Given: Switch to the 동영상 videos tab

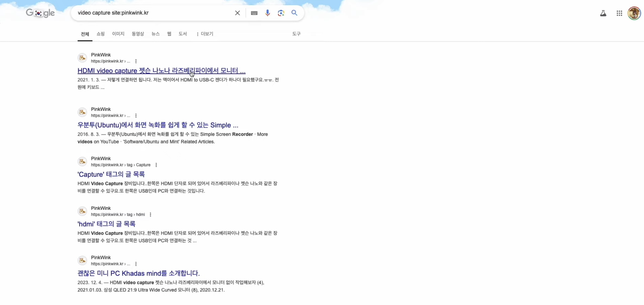Looking at the screenshot, I should [x=138, y=34].
